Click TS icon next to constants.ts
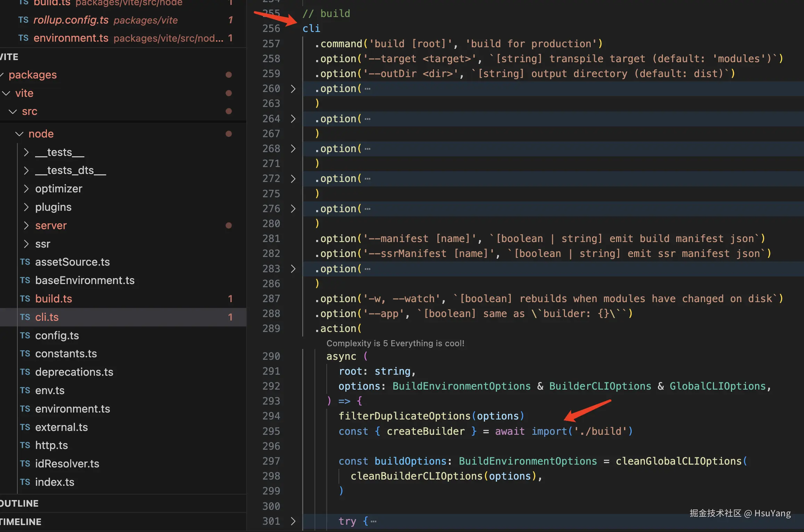The image size is (804, 532). point(25,354)
